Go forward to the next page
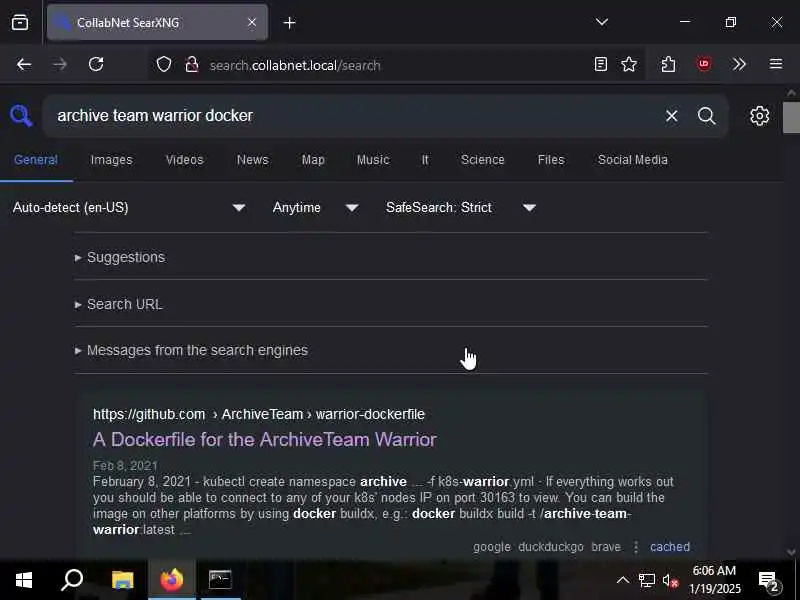The width and height of the screenshot is (800, 600). 60,65
